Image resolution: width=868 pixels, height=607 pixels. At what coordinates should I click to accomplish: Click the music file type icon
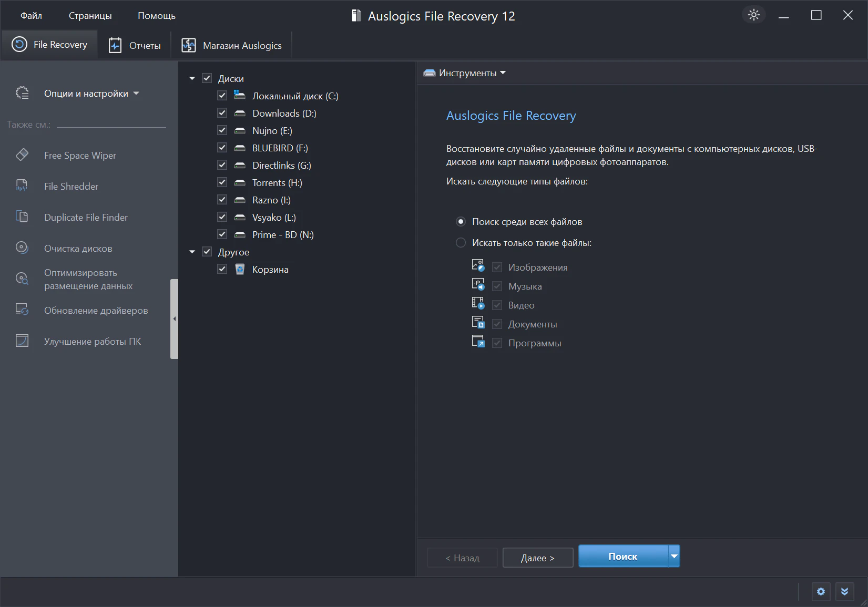coord(478,284)
